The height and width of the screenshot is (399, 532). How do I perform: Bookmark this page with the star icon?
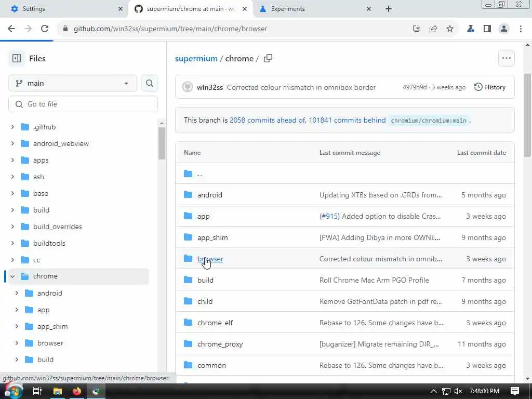click(x=450, y=29)
